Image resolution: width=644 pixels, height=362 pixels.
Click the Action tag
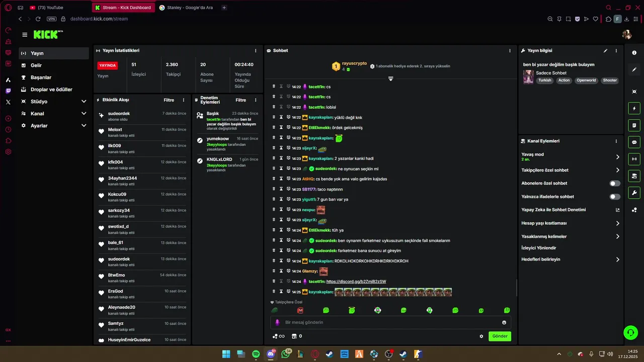pos(564,80)
